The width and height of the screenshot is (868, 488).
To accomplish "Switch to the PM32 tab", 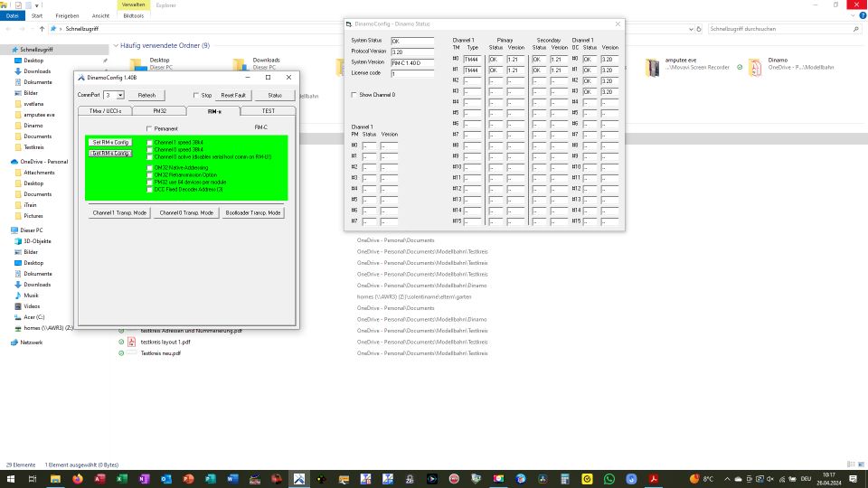I will click(x=159, y=110).
